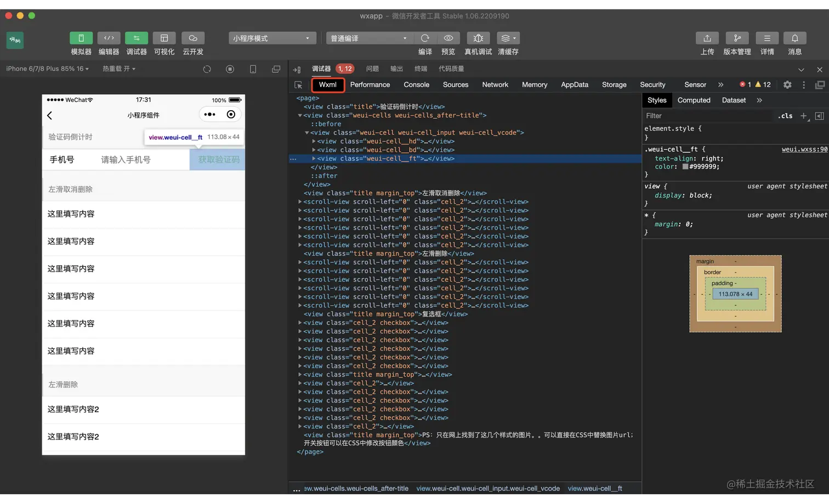This screenshot has height=504, width=829.
Task: Click the error and warning counter
Action: 755,84
